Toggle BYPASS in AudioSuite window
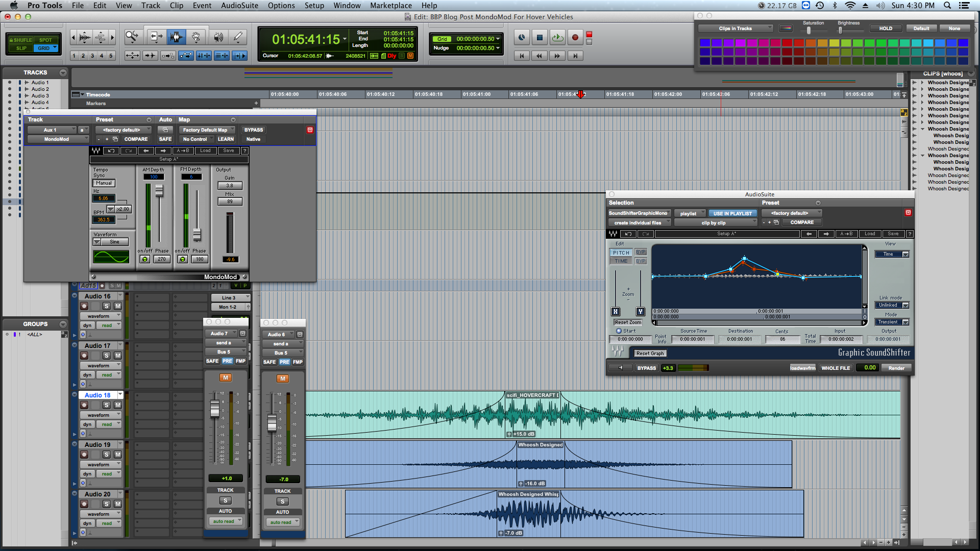 647,368
